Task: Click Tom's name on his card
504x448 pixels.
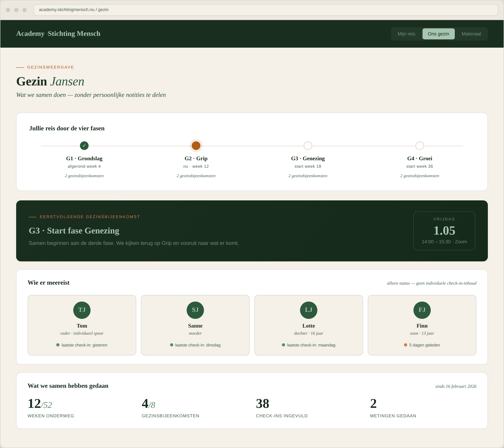Action: tap(82, 326)
